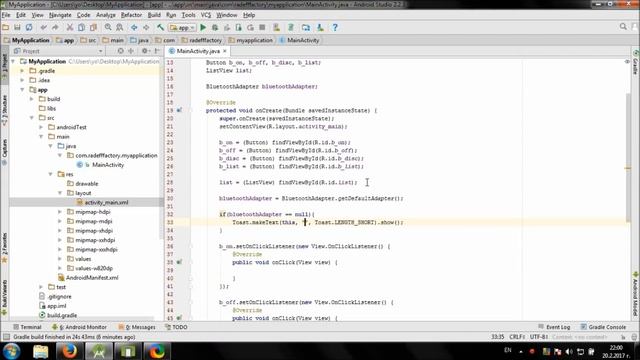640x360 pixels.
Task: Click collapse all icon in Project panel
Action: pos(131,51)
